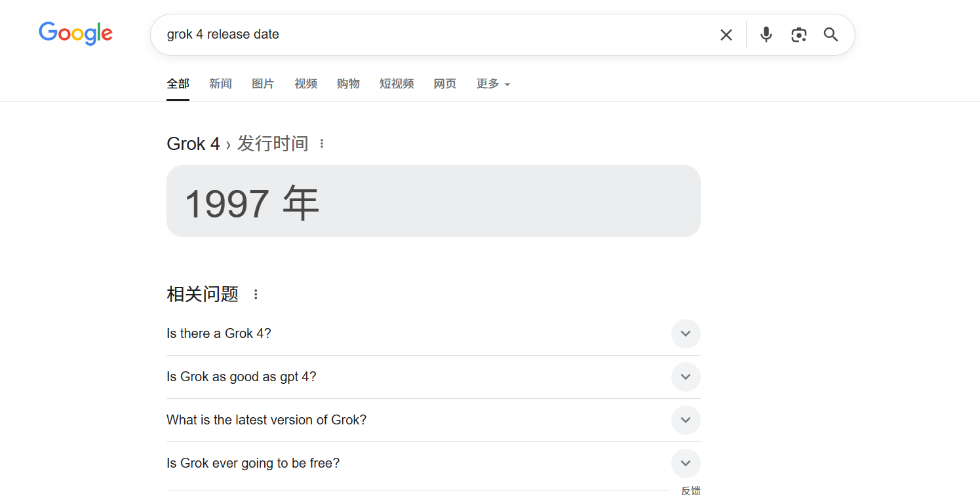
Task: Switch to the 网页 tab
Action: click(x=445, y=84)
